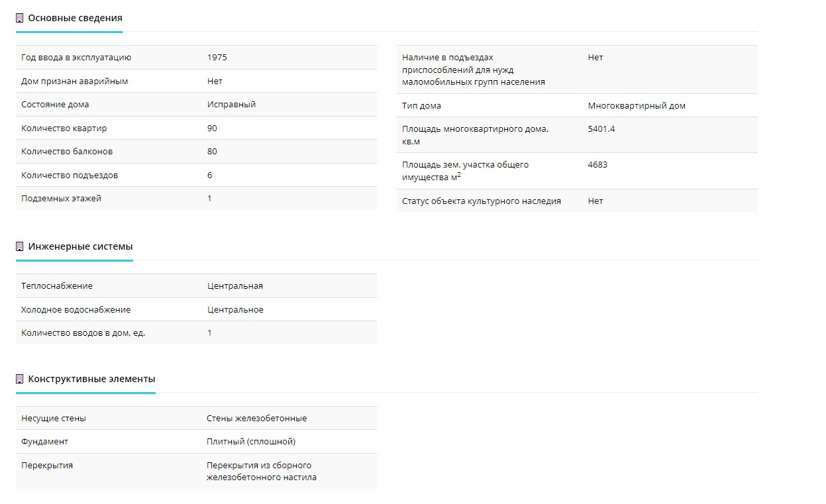The height and width of the screenshot is (504, 826).
Task: Select the Основные сведения section heading
Action: tap(75, 19)
